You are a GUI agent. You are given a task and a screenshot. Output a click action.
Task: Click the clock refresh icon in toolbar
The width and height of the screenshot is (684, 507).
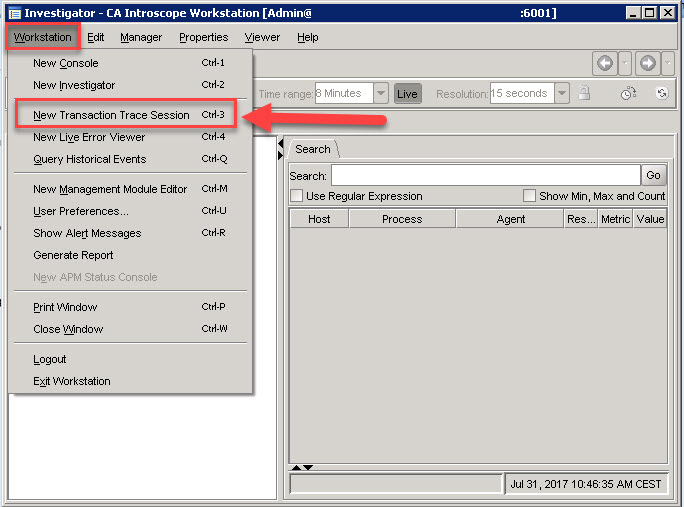[628, 93]
